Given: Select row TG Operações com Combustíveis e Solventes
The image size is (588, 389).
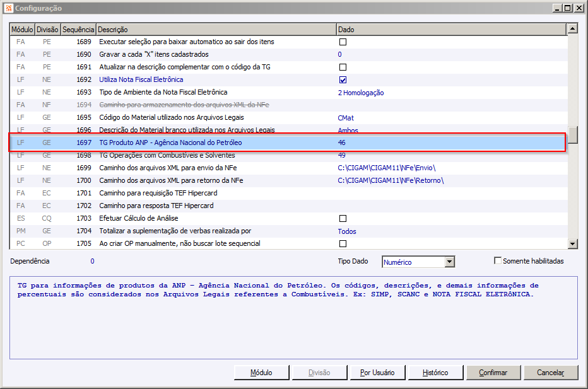Looking at the screenshot, I should (x=288, y=155).
